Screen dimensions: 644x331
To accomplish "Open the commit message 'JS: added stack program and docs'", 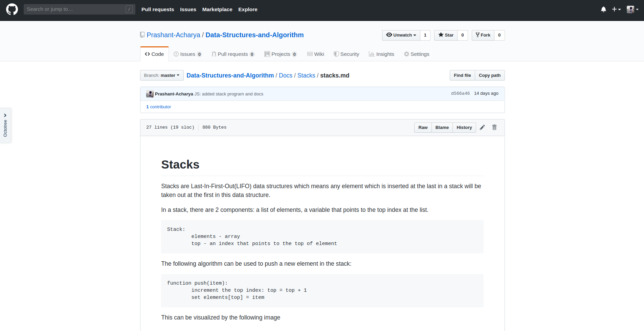I will coord(229,94).
